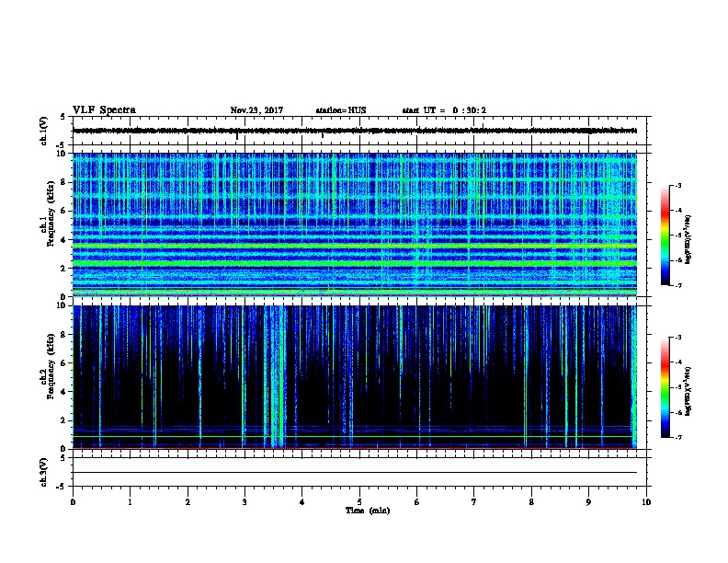Screen dimensions: 728x563
Task: Click time axis end tick label "10"
Action: point(646,502)
